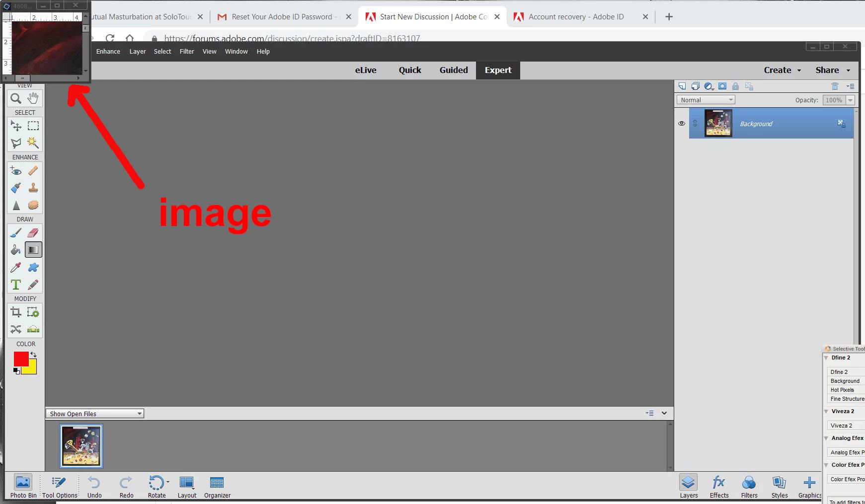865x504 pixels.
Task: Select the Custom Shape tool
Action: tap(33, 267)
